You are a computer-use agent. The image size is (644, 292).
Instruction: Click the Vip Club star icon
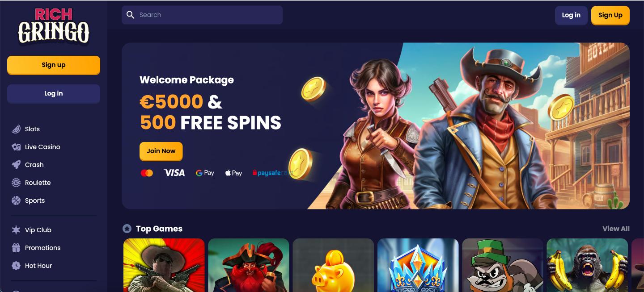tap(16, 230)
